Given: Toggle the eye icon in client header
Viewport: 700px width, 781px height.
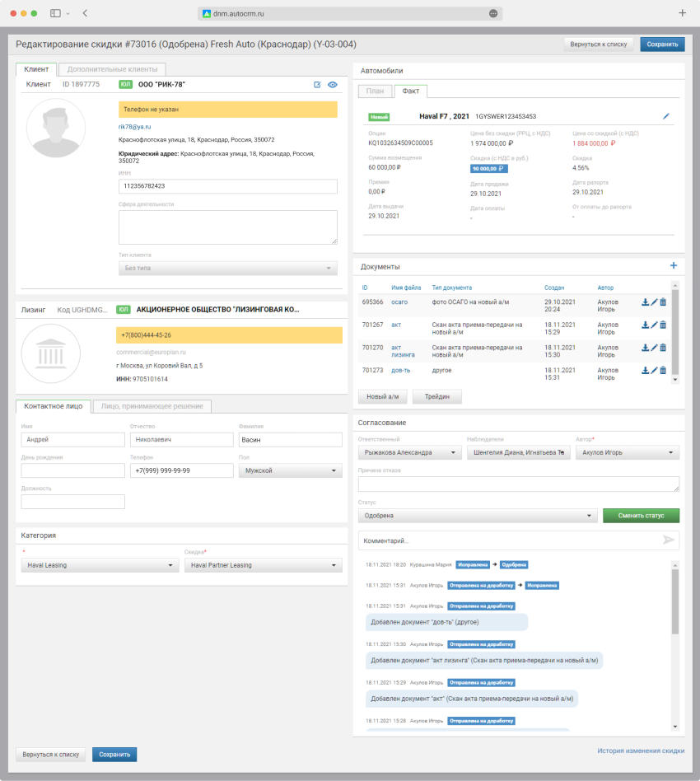Looking at the screenshot, I should [333, 85].
